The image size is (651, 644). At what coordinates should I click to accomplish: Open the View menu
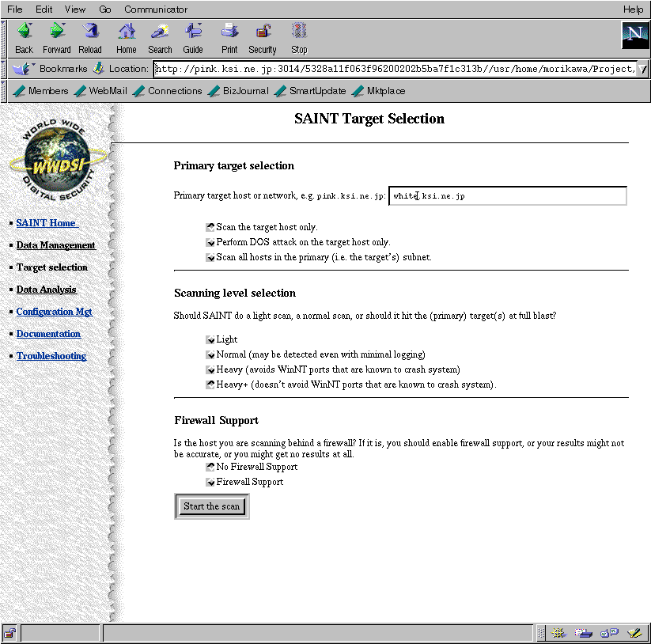74,9
